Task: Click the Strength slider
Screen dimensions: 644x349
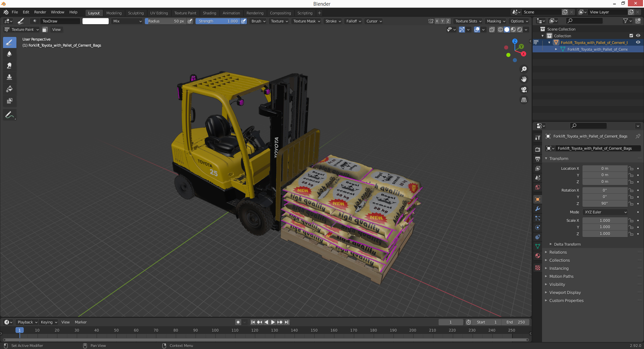Action: click(x=218, y=21)
